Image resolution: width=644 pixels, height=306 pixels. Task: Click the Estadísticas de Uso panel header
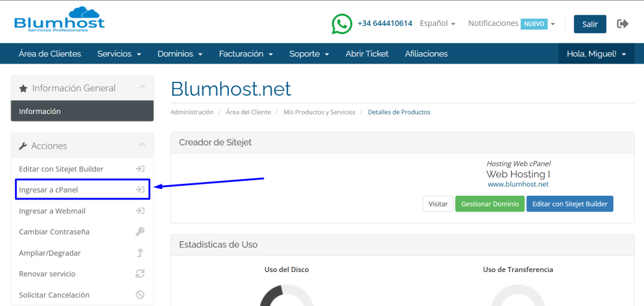click(402, 245)
